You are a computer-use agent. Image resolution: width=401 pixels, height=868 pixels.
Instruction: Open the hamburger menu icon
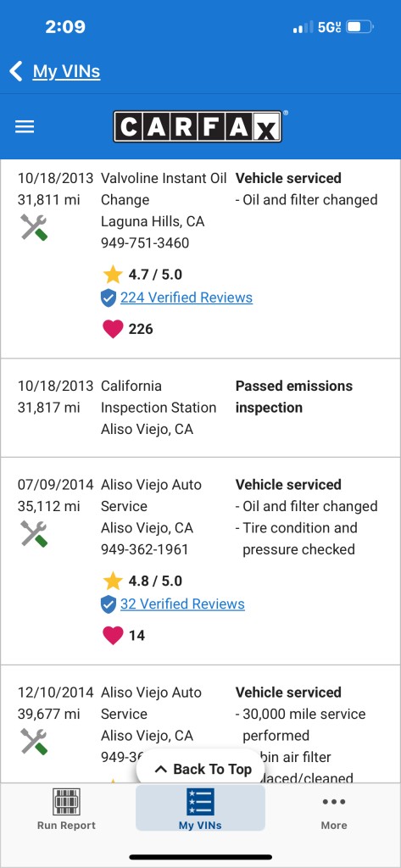coord(25,127)
